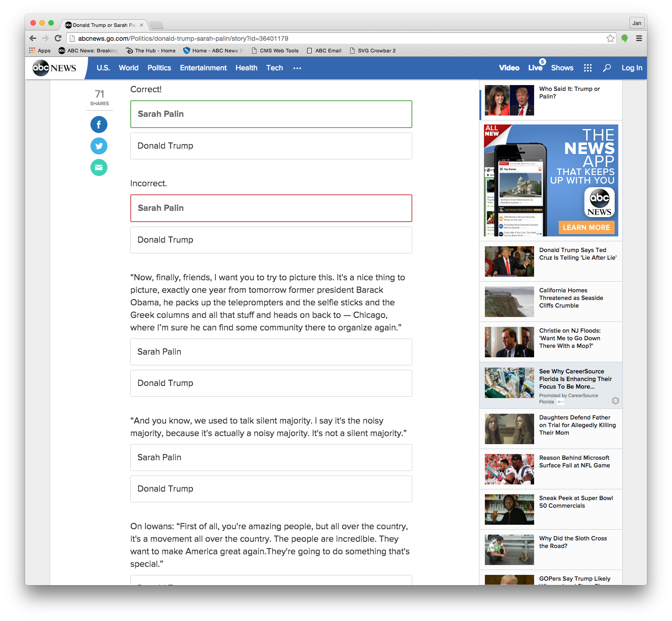Open the grid menu icon beside Shows
Viewport: 672px width, 621px height.
coord(588,68)
